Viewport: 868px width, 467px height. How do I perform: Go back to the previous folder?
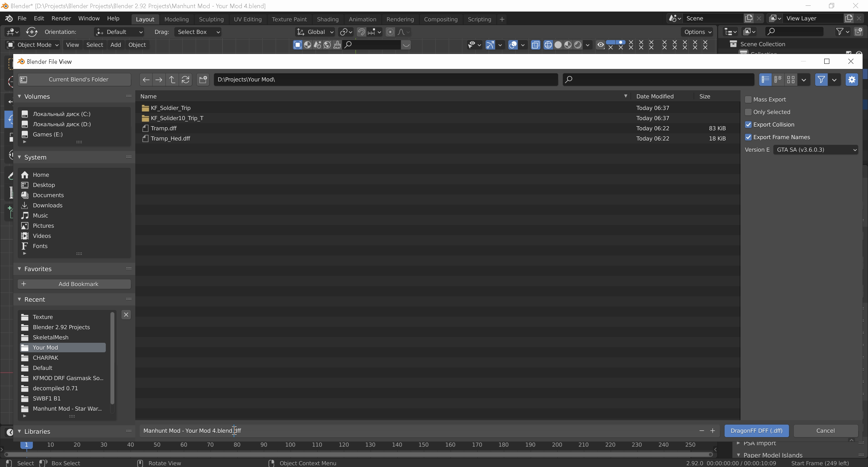pos(146,79)
